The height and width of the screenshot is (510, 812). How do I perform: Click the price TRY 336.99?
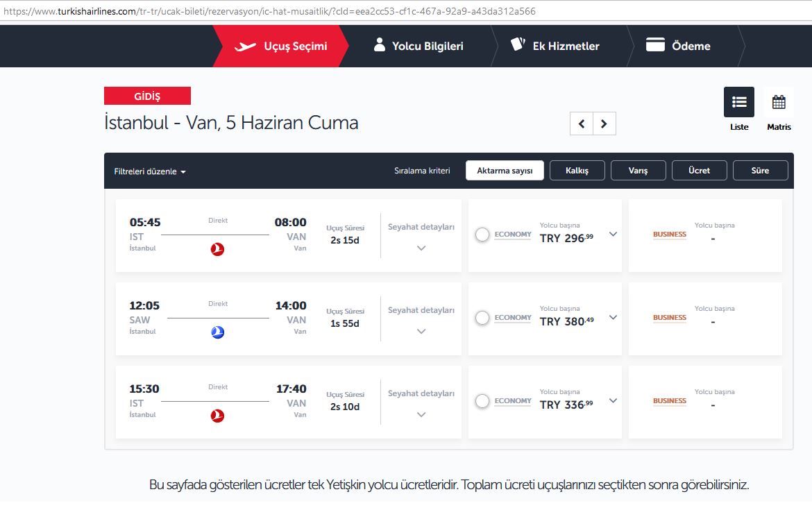pos(566,405)
